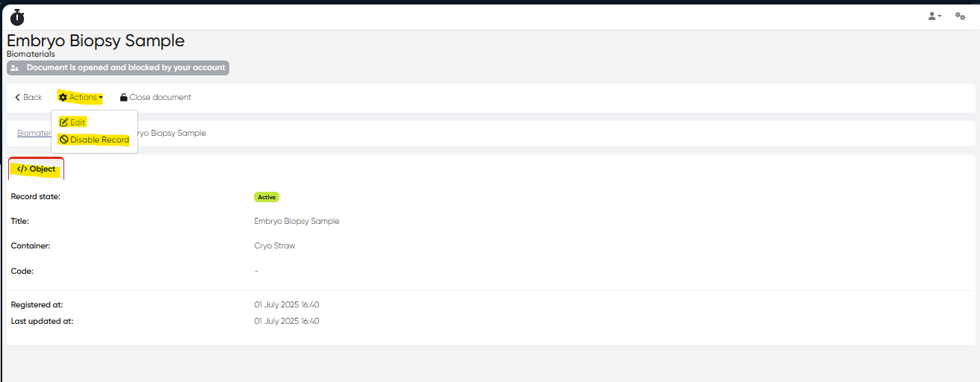980x382 pixels.
Task: Click the stopwatch logo icon
Action: click(x=17, y=17)
